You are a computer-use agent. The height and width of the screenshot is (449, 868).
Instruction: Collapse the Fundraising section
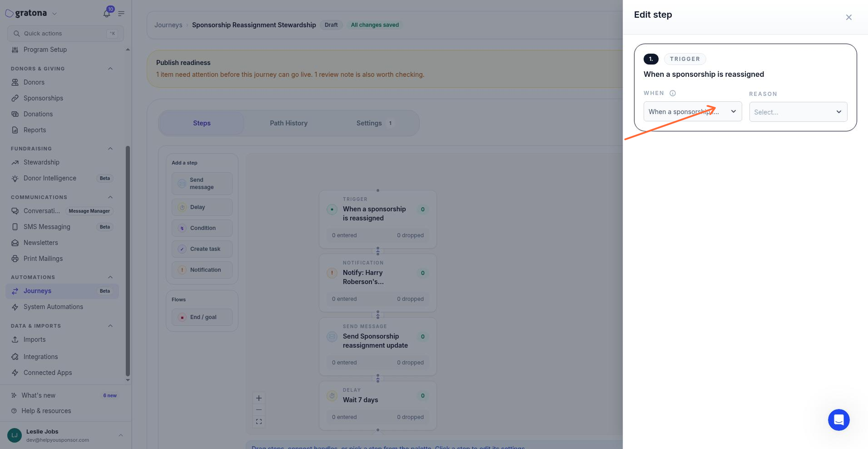tap(110, 149)
